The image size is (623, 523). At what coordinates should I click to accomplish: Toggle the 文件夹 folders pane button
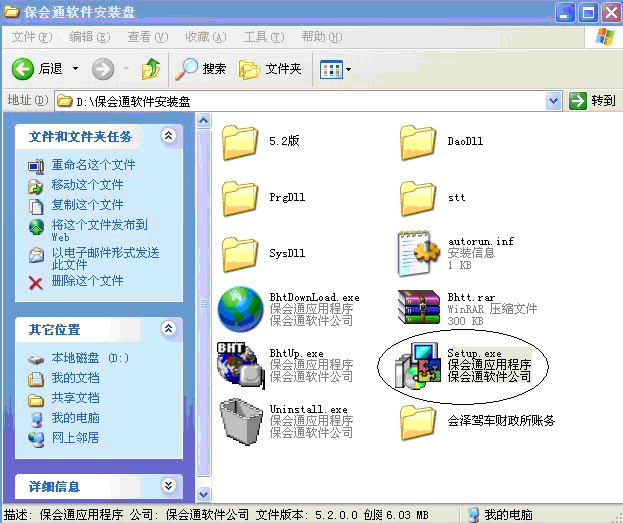270,69
